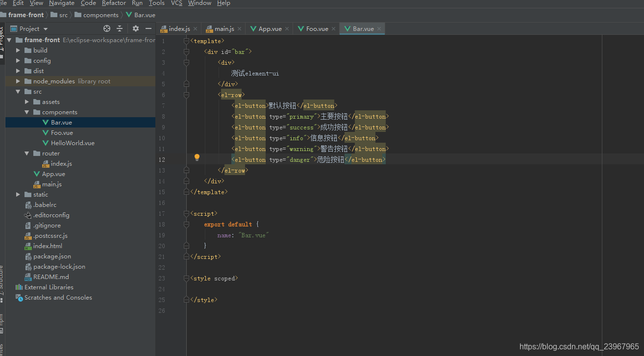The height and width of the screenshot is (356, 644).
Task: Expand the build folder
Action: coord(18,51)
